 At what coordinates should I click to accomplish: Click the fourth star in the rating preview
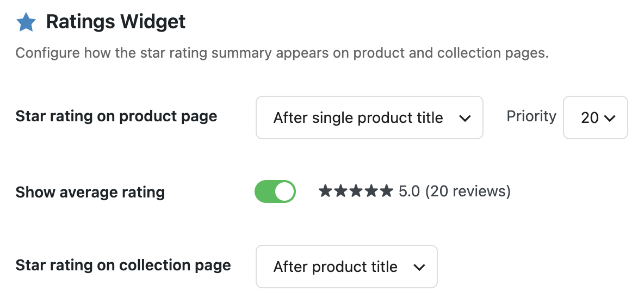point(371,191)
